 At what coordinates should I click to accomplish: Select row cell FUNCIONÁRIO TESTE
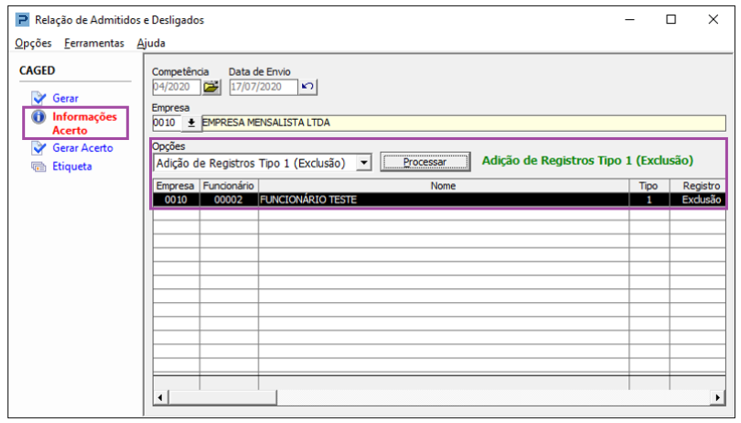click(x=443, y=199)
